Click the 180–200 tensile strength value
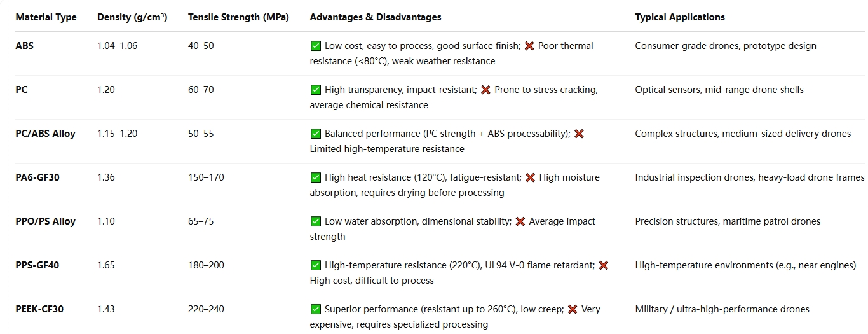The image size is (868, 334). (206, 265)
